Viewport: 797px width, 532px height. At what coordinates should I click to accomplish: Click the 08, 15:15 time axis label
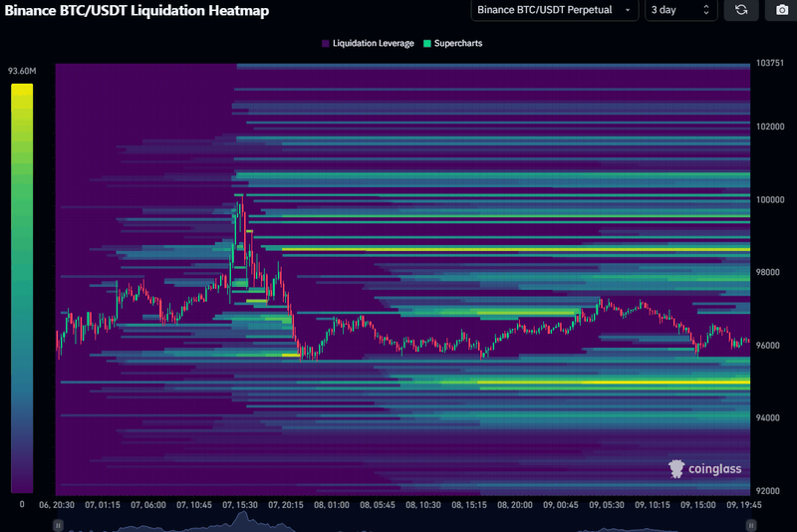468,504
